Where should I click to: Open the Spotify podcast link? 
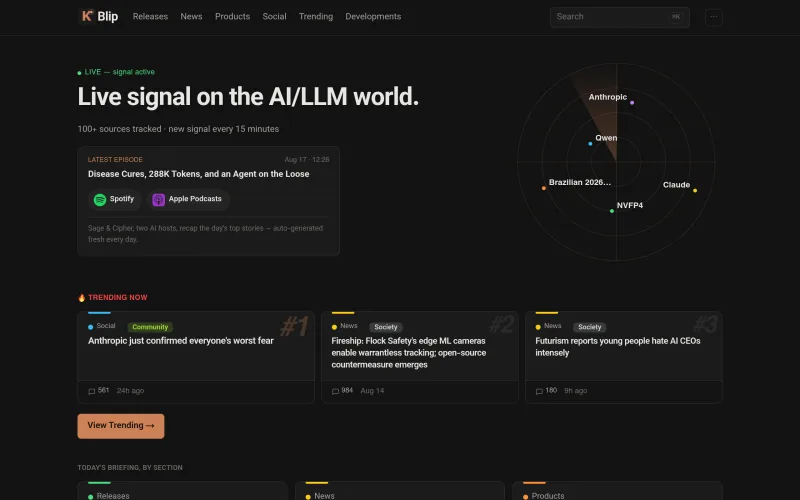click(114, 199)
